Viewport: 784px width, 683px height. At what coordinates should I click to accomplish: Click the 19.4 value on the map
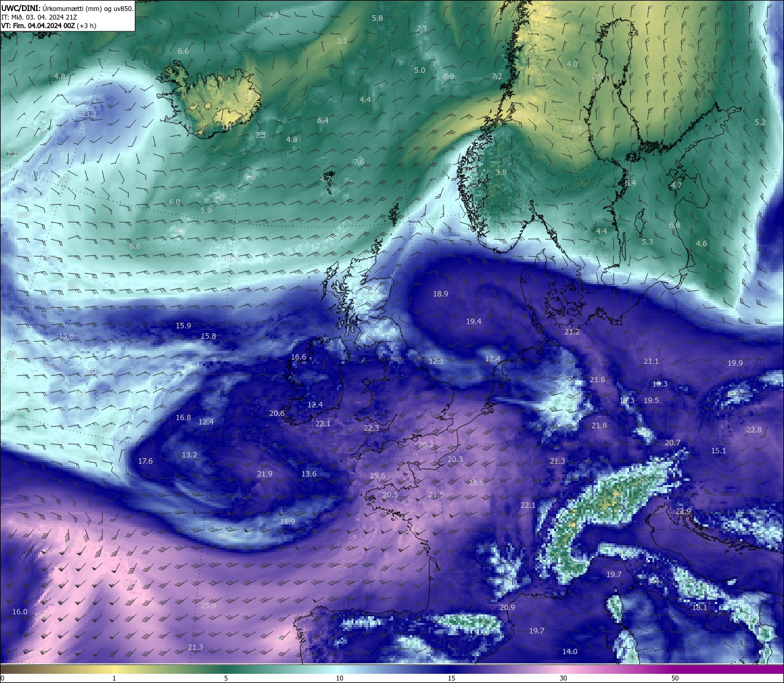coord(473,322)
